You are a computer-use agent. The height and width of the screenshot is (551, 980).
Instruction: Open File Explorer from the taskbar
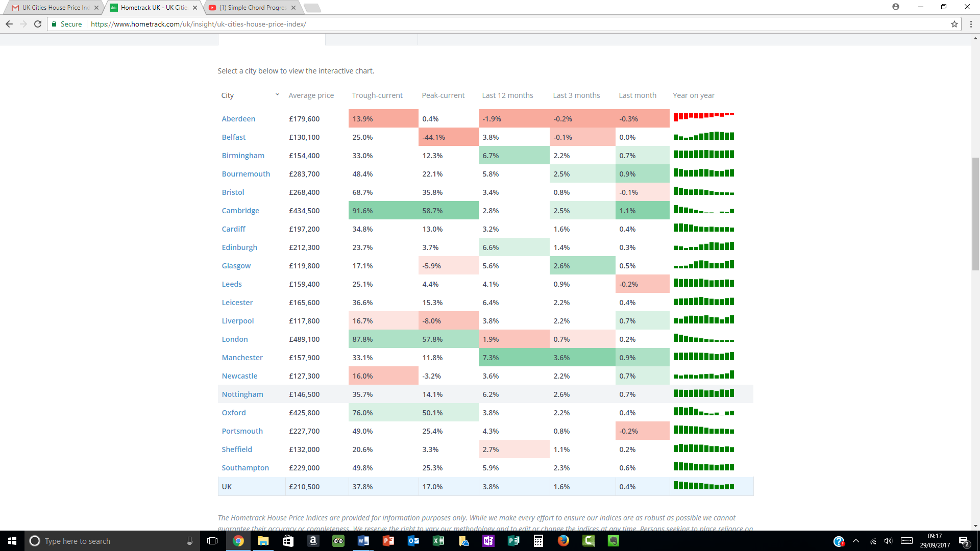263,541
